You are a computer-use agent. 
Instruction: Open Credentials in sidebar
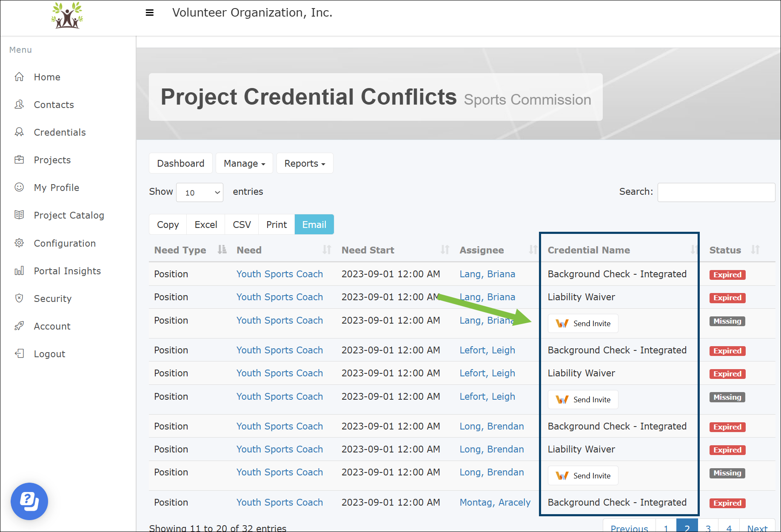click(60, 132)
